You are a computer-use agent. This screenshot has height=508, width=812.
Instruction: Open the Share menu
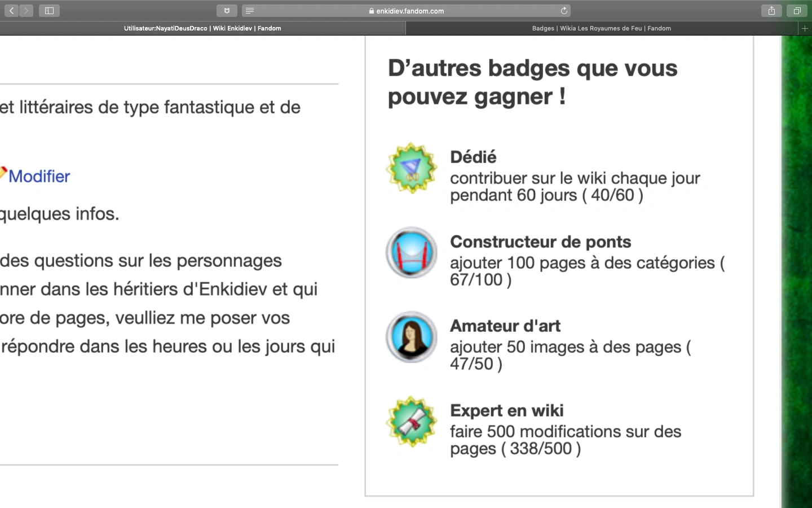(x=771, y=11)
